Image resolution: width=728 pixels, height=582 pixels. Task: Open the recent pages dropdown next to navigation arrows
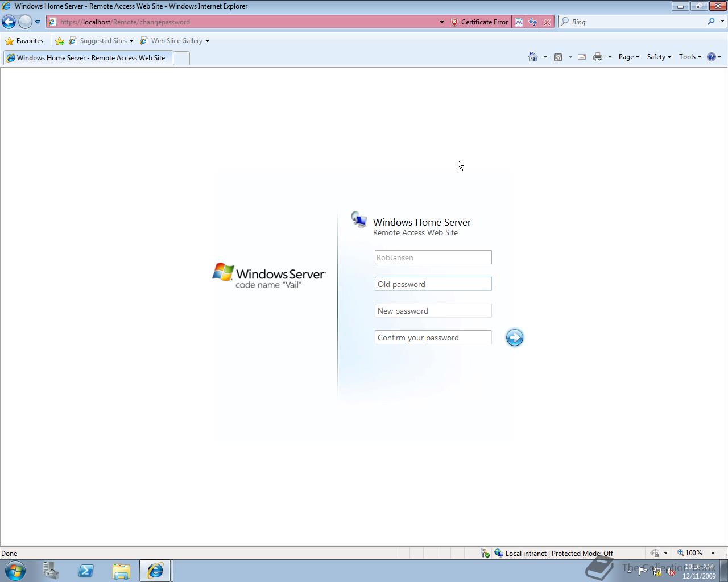point(38,22)
